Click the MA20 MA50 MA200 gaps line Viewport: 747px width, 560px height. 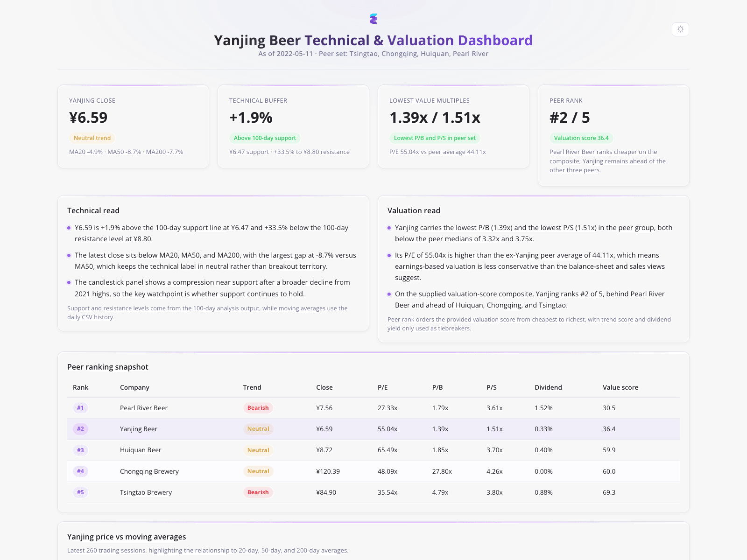click(x=126, y=152)
